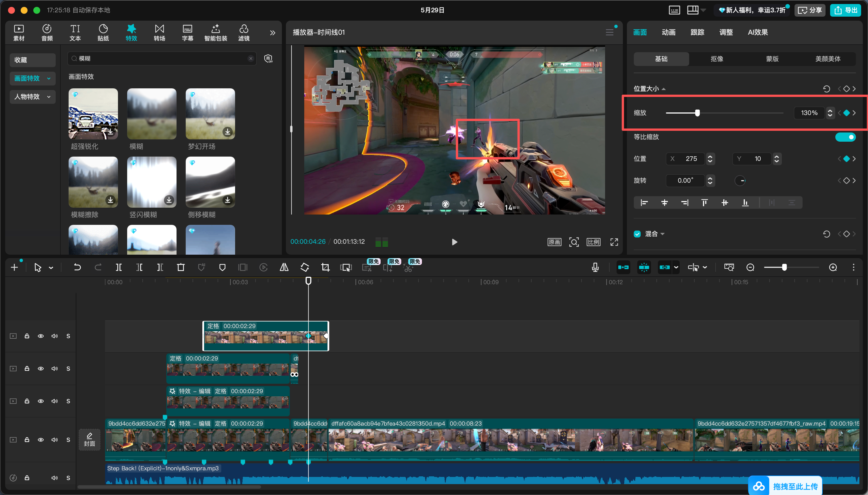Image resolution: width=868 pixels, height=495 pixels.
Task: Lock the music audio track
Action: click(27, 478)
